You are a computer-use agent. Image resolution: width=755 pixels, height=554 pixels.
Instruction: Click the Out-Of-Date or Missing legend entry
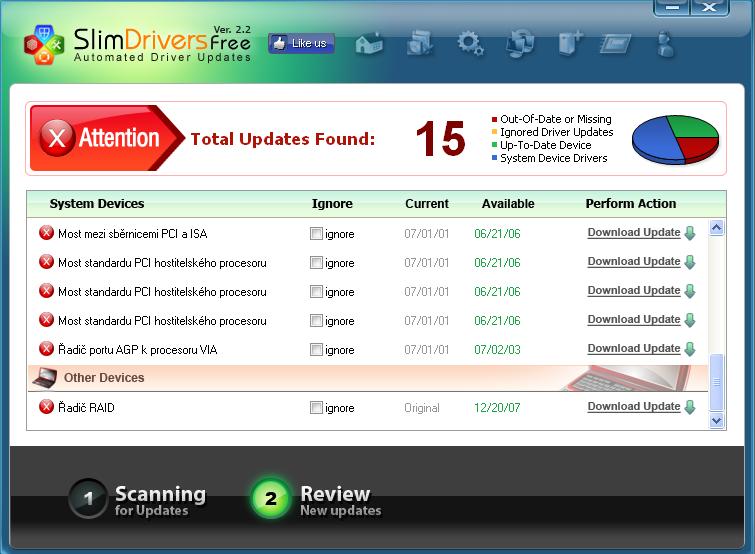pos(551,119)
